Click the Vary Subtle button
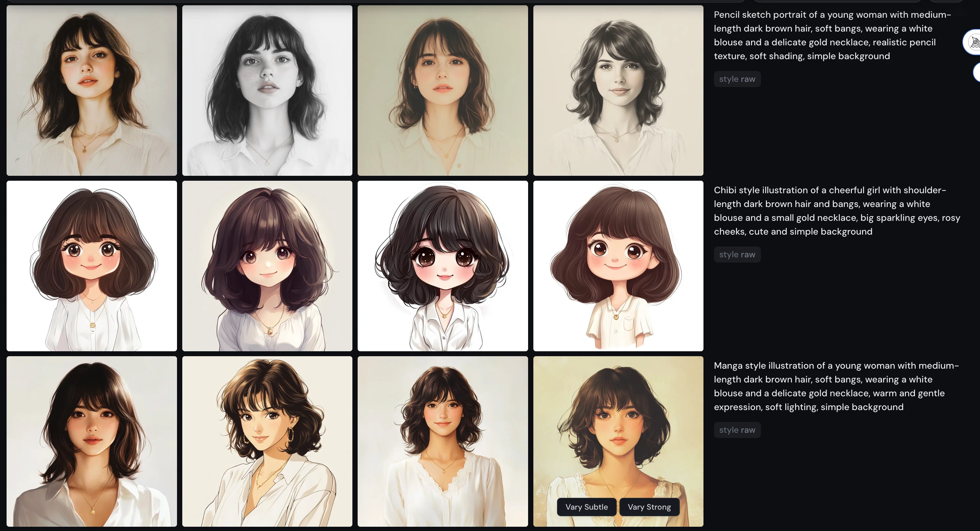Image resolution: width=980 pixels, height=531 pixels. [586, 507]
